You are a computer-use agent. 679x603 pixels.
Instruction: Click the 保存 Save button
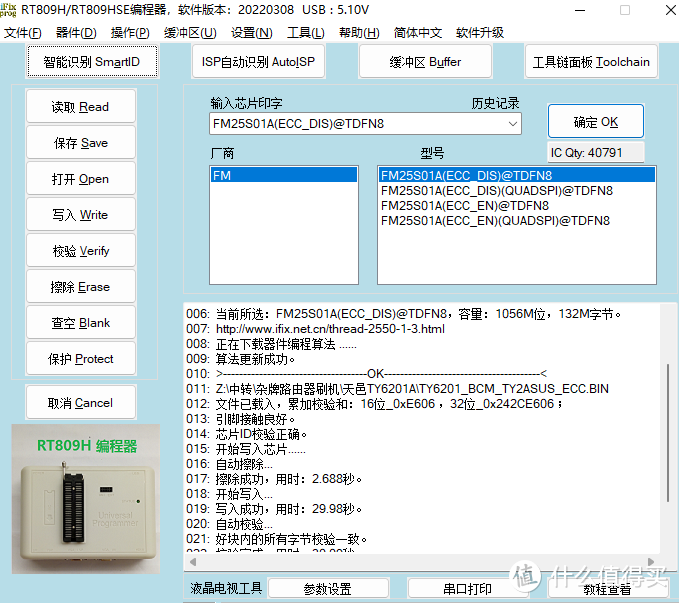tap(81, 143)
